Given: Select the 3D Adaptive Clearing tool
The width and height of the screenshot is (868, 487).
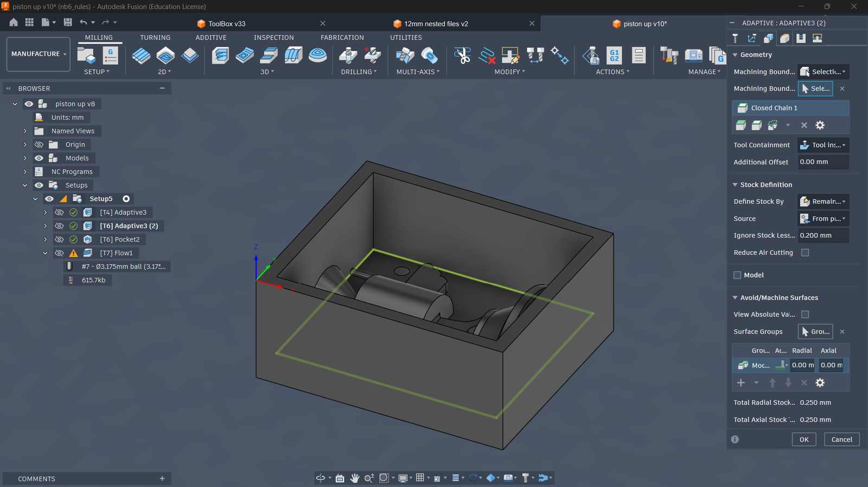Looking at the screenshot, I should click(x=220, y=55).
